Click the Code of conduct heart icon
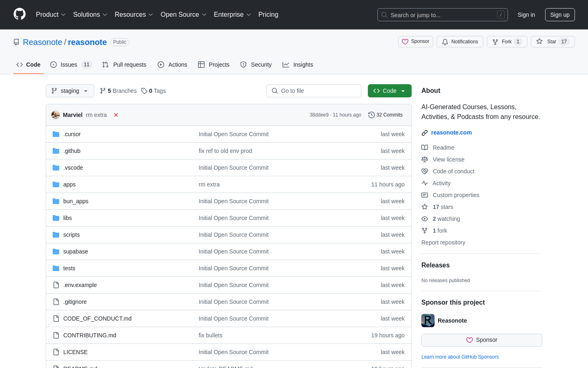The height and width of the screenshot is (368, 588). coord(425,171)
